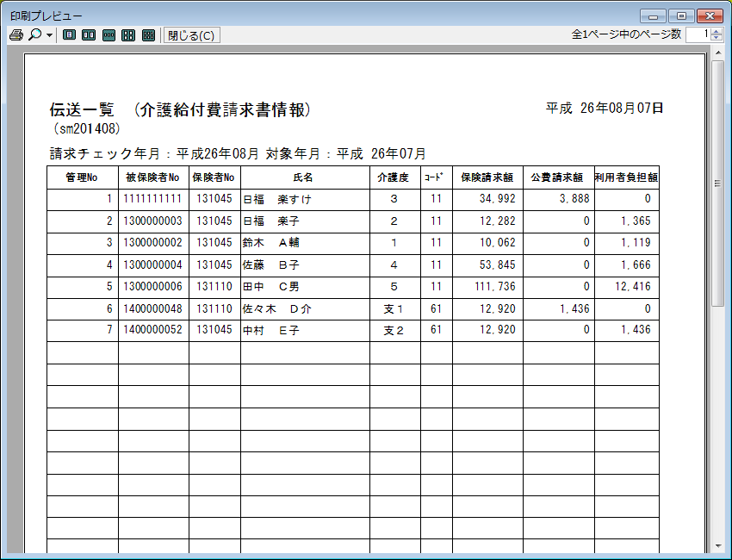Switch to one-page view layout

coord(69,35)
